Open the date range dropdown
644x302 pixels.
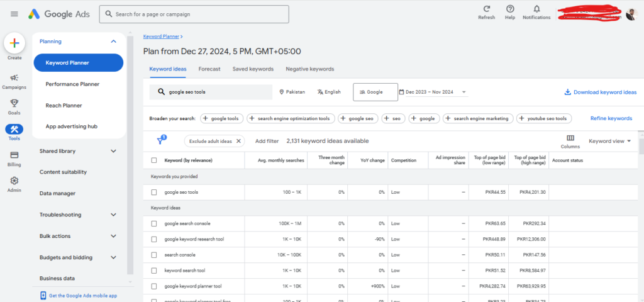tap(433, 92)
